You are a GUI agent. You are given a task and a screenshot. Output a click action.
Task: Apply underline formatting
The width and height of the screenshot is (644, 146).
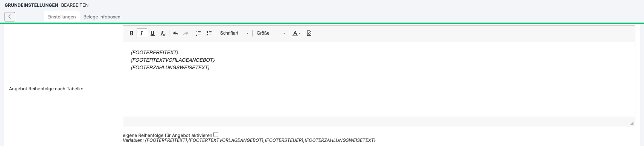[x=152, y=33]
